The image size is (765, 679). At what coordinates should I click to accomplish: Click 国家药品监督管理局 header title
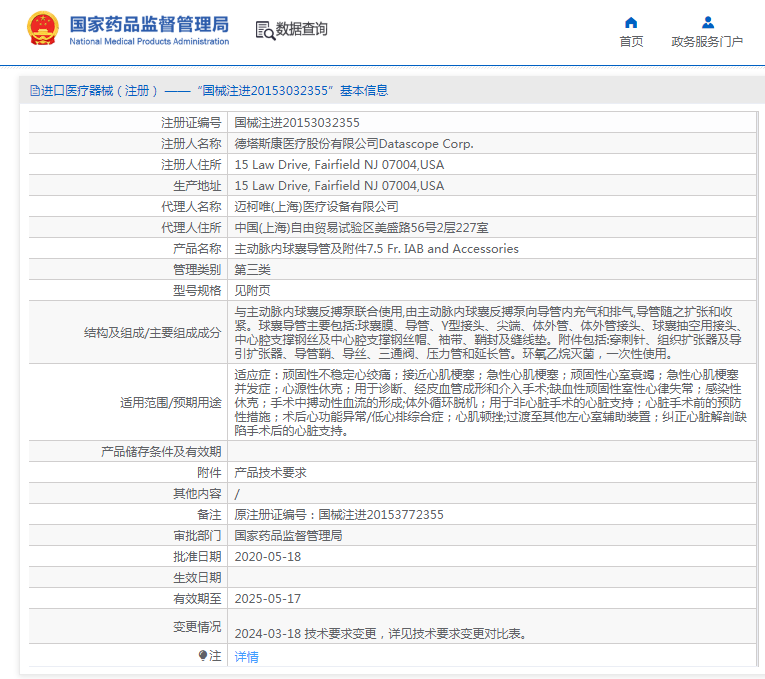coord(149,24)
